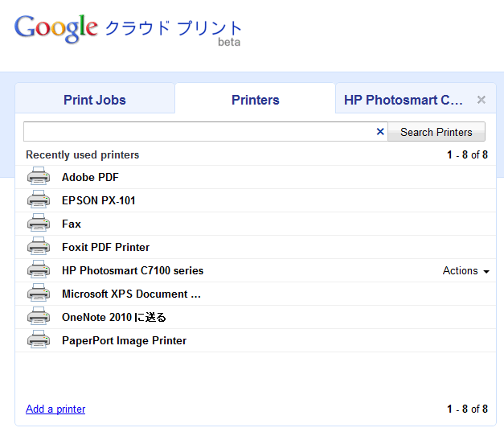This screenshot has width=504, height=432.
Task: Click the PaperPort Image Printer icon
Action: (x=38, y=340)
